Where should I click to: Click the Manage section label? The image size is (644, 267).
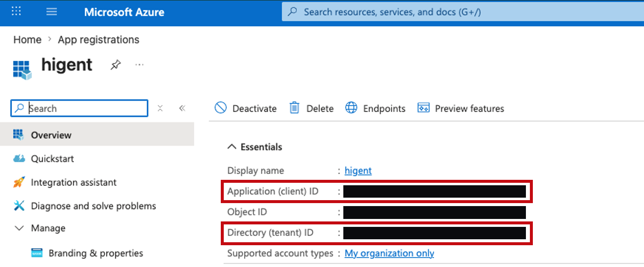[48, 228]
